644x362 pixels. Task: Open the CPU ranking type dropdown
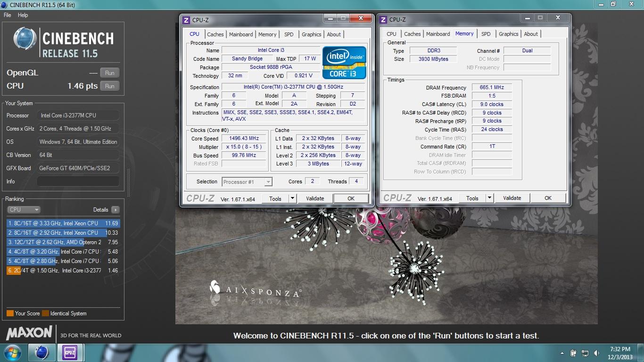(x=24, y=210)
